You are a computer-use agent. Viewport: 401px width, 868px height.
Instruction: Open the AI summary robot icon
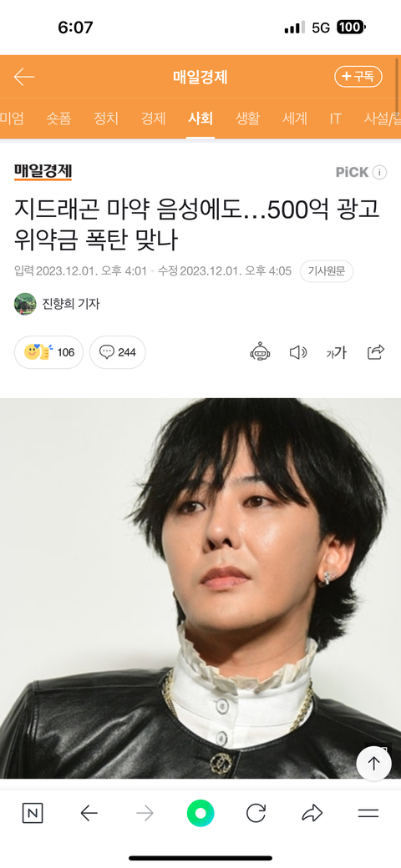260,352
